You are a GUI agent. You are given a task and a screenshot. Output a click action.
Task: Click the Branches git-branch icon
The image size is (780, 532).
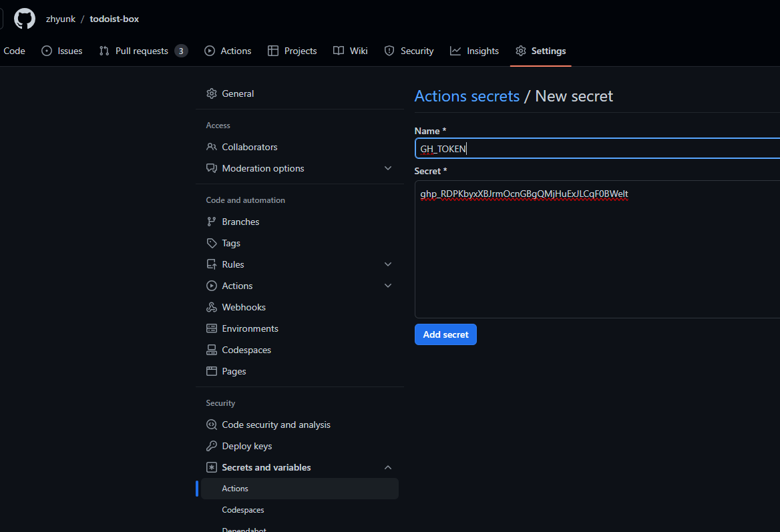[x=212, y=221]
